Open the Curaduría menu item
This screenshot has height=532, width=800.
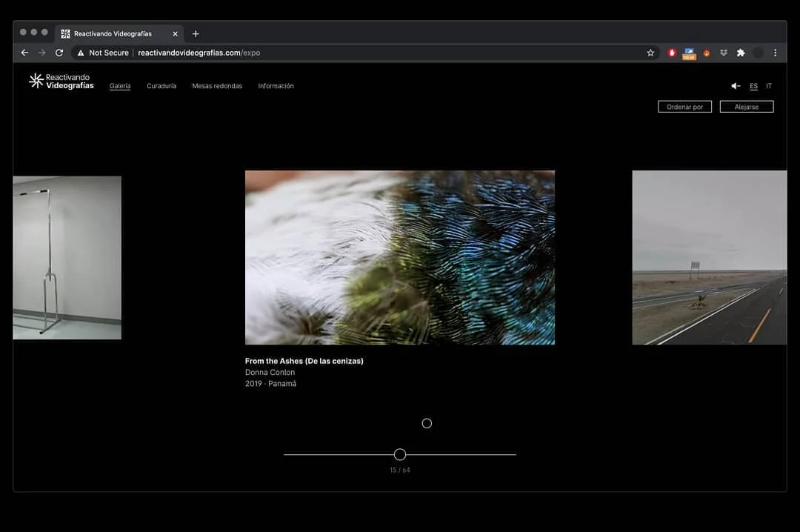(161, 86)
